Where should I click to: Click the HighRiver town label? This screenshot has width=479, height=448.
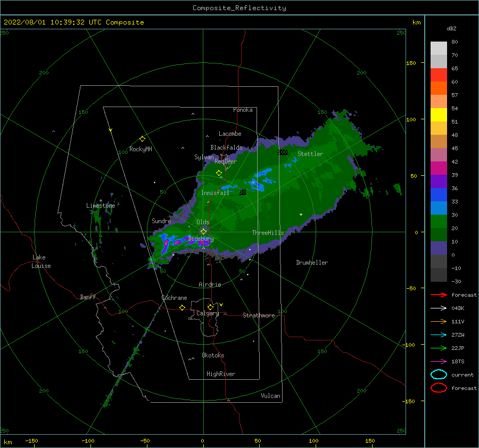click(x=221, y=374)
